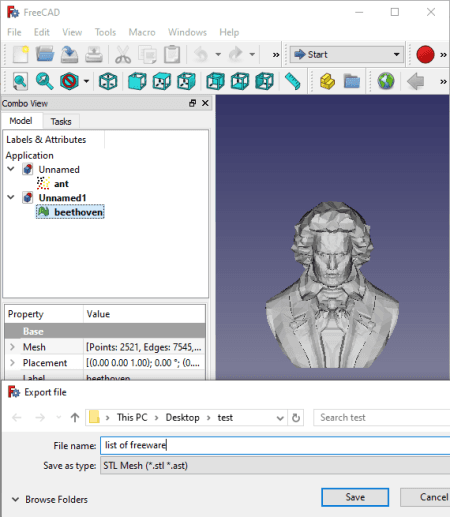The width and height of the screenshot is (450, 517).
Task: Create a new document with New icon
Action: (x=20, y=54)
